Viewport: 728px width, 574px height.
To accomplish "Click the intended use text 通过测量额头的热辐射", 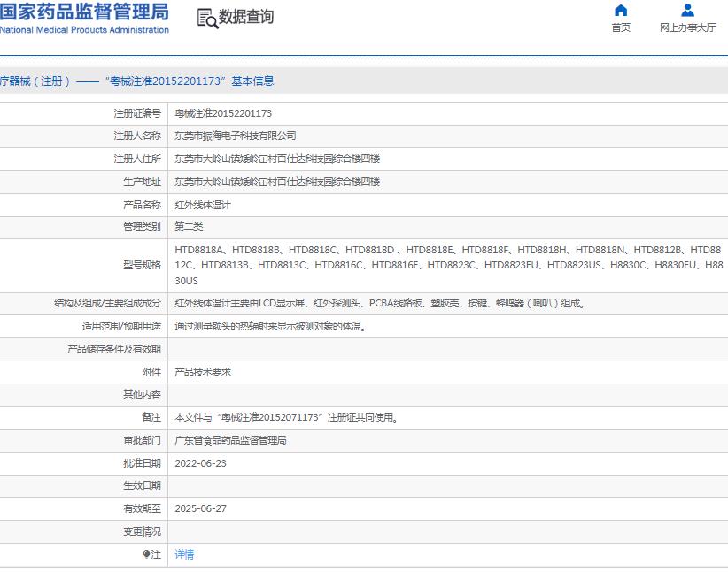I will (271, 327).
